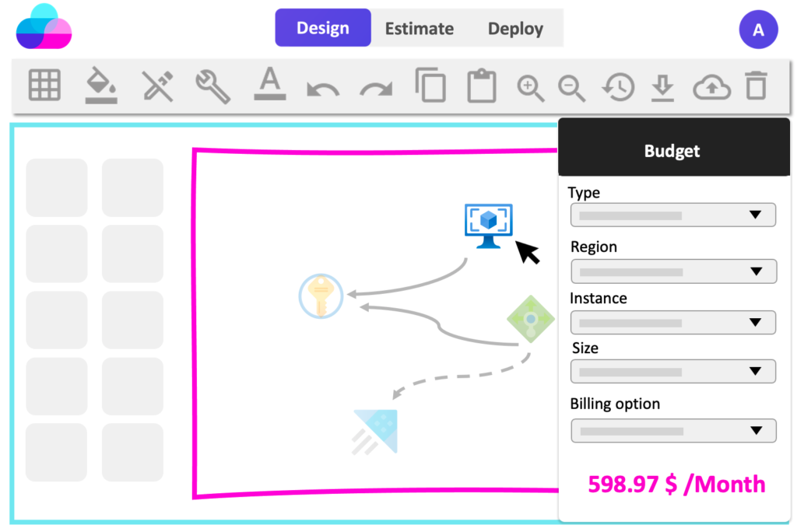
Task: Copy the selected element
Action: [430, 85]
